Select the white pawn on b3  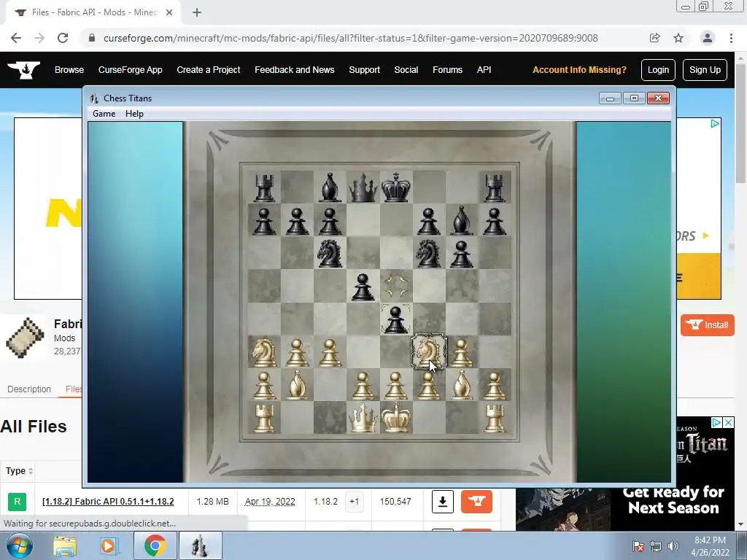pos(298,353)
